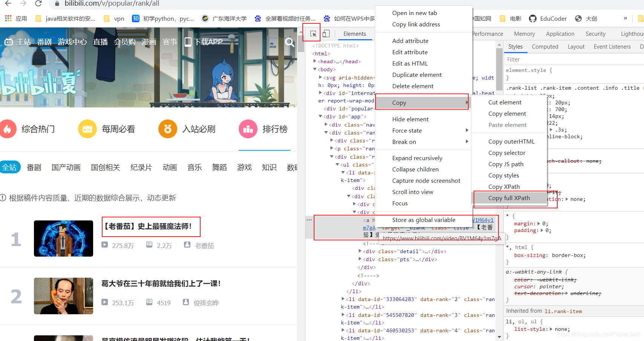Viewport: 644px width, 341px height.
Task: Switch to the Computed tab
Action: pyautogui.click(x=545, y=47)
